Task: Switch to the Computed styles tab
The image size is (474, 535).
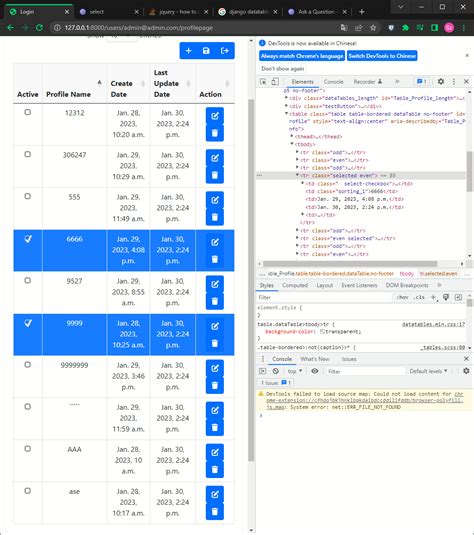Action: pos(295,285)
